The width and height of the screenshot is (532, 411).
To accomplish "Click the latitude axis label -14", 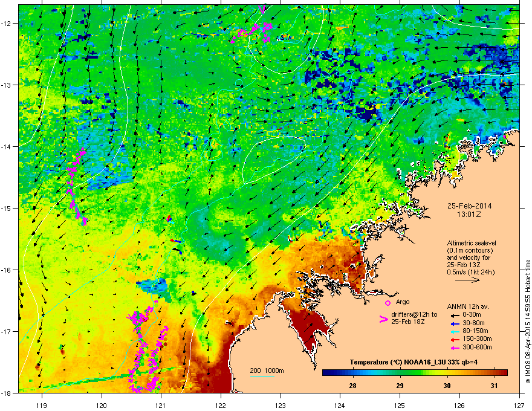I will tap(7, 146).
